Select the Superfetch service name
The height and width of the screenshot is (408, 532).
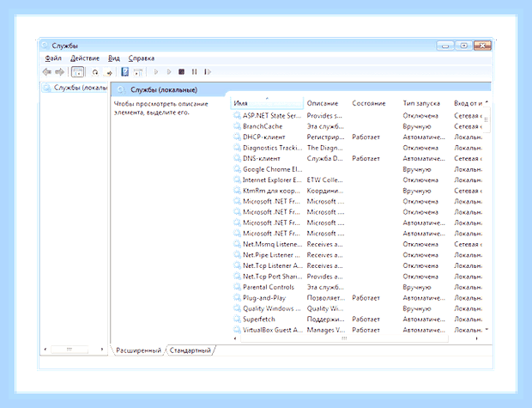coord(259,319)
